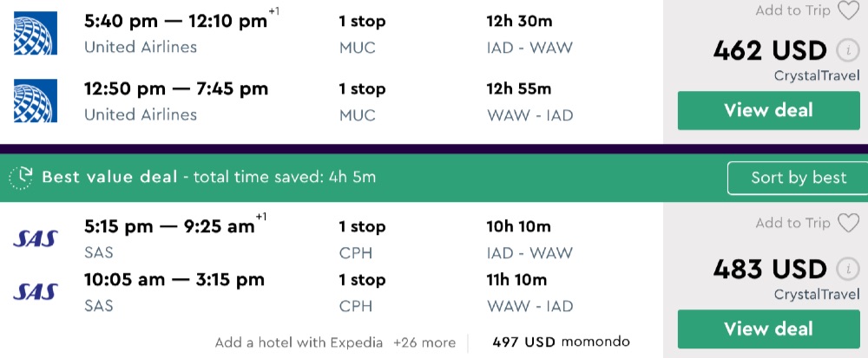This screenshot has width=868, height=358.
Task: Click SAS logo on outbound IAD-WAW flight
Action: (x=36, y=238)
